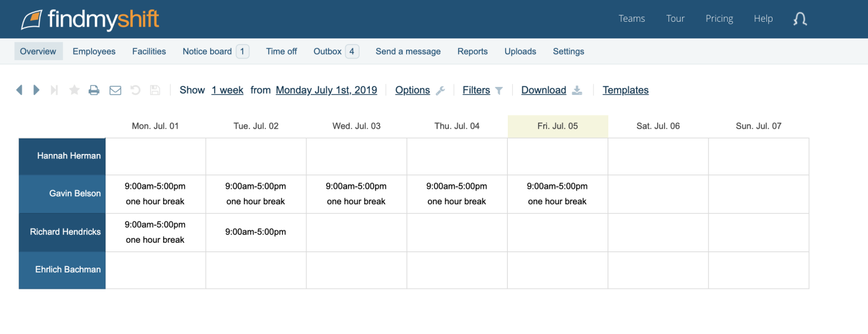The image size is (868, 334).
Task: Go to previous week arrow
Action: 19,90
